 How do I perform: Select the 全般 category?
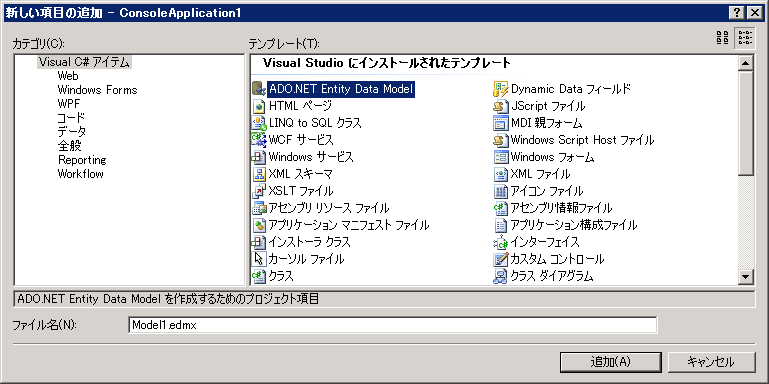pos(70,146)
